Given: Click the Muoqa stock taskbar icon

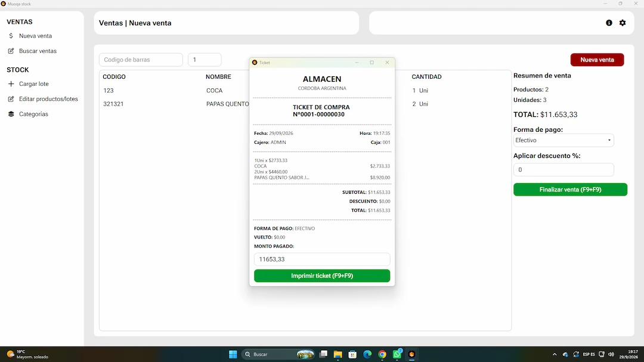Looking at the screenshot, I should (x=411, y=354).
